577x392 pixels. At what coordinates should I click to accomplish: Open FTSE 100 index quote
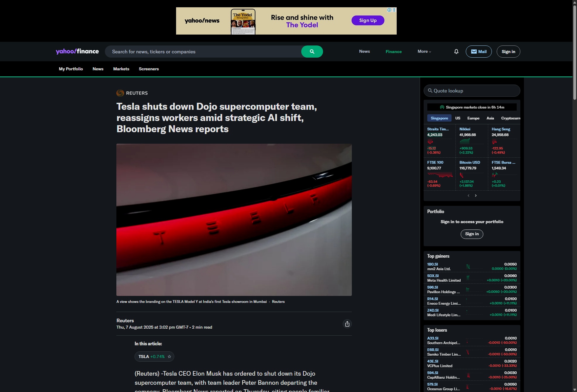(x=435, y=162)
